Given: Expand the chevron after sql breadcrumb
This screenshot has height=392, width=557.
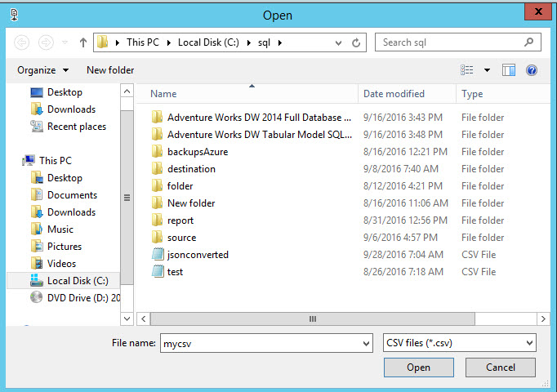Looking at the screenshot, I should [280, 43].
